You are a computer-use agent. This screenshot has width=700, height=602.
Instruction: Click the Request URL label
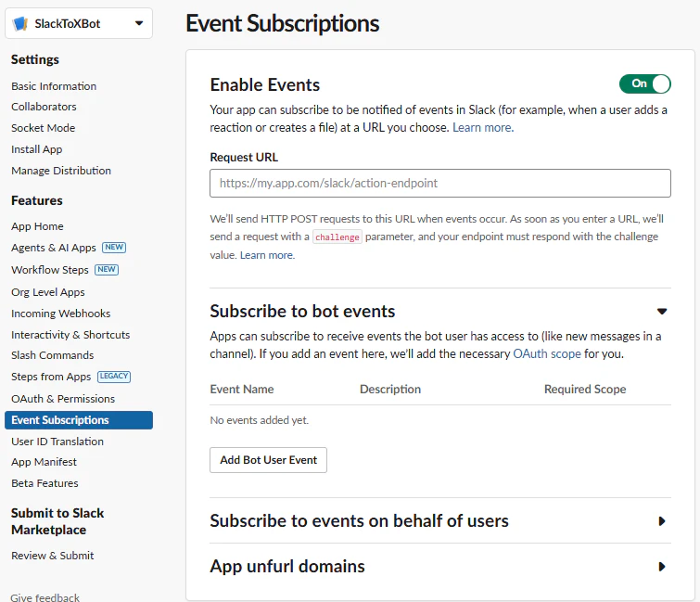244,158
